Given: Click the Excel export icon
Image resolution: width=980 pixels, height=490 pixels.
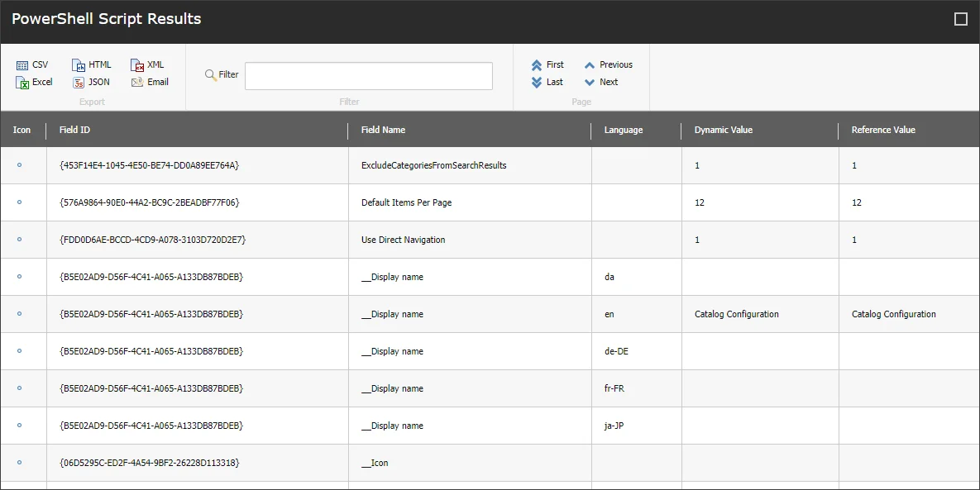Looking at the screenshot, I should click(22, 83).
